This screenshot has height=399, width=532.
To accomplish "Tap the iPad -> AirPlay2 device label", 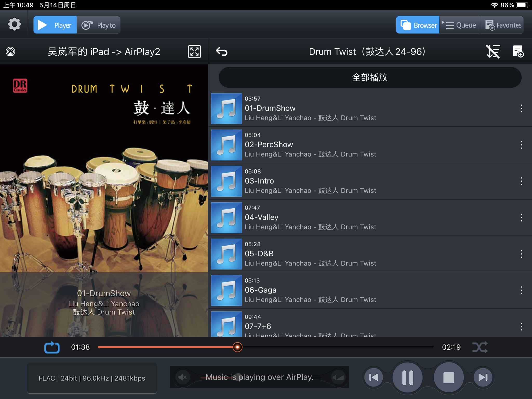I will [x=104, y=51].
